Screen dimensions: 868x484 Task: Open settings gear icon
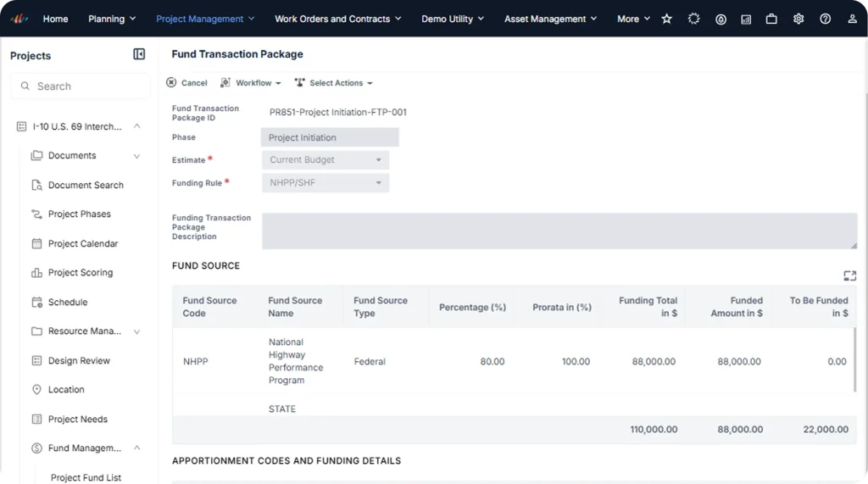click(798, 19)
